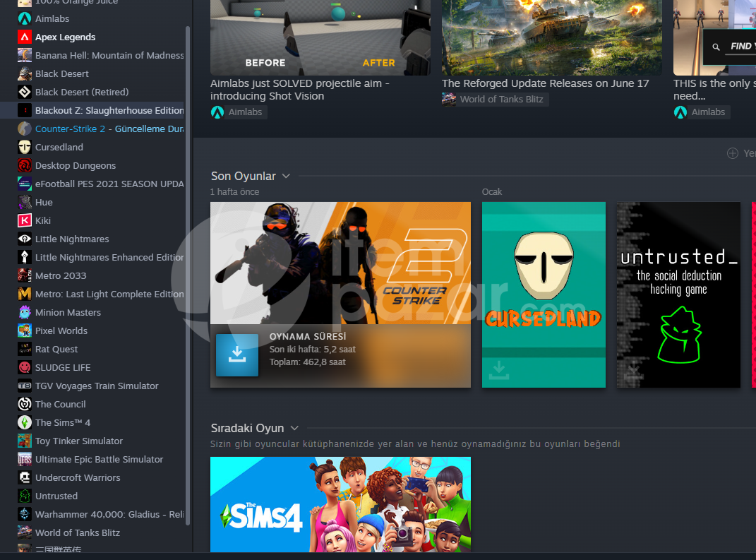This screenshot has width=756, height=560.
Task: Click the Apex Legends icon in the library
Action: 25,37
